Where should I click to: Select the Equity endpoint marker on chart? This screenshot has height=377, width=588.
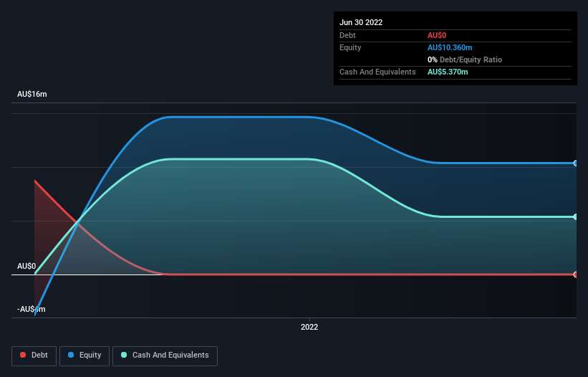[x=576, y=163]
